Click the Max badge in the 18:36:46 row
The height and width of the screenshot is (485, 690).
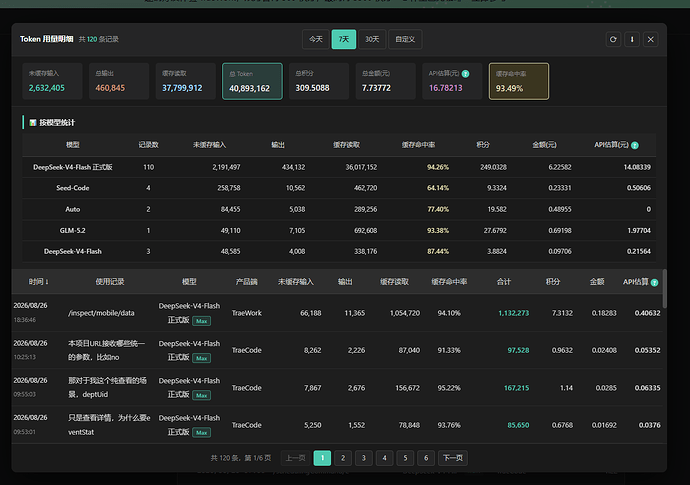pos(202,321)
